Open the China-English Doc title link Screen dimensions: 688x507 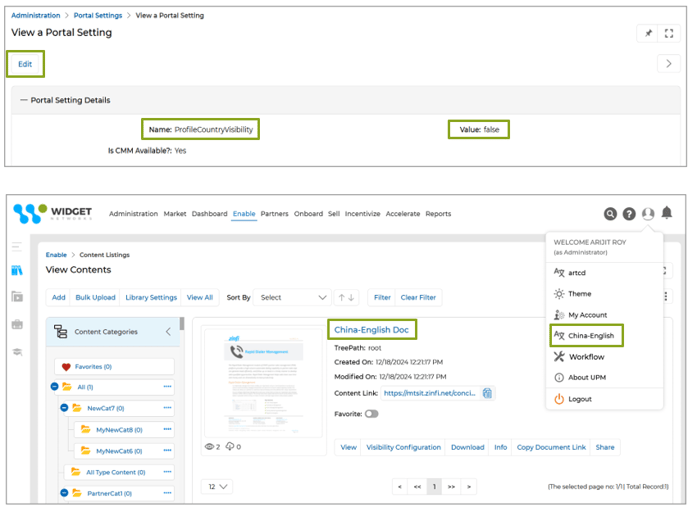click(x=371, y=330)
